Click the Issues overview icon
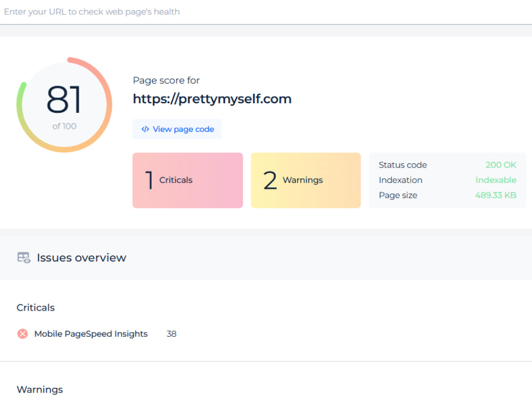 pos(24,258)
